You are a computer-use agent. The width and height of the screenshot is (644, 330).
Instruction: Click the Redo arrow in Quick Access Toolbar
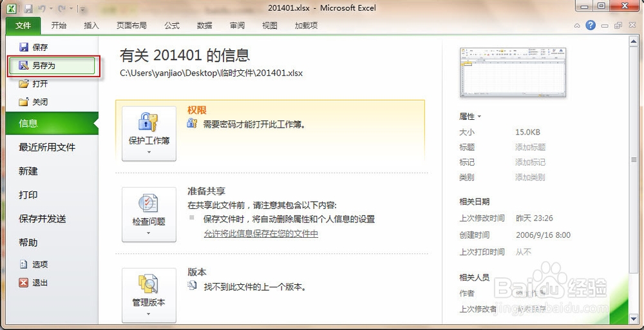[x=62, y=8]
